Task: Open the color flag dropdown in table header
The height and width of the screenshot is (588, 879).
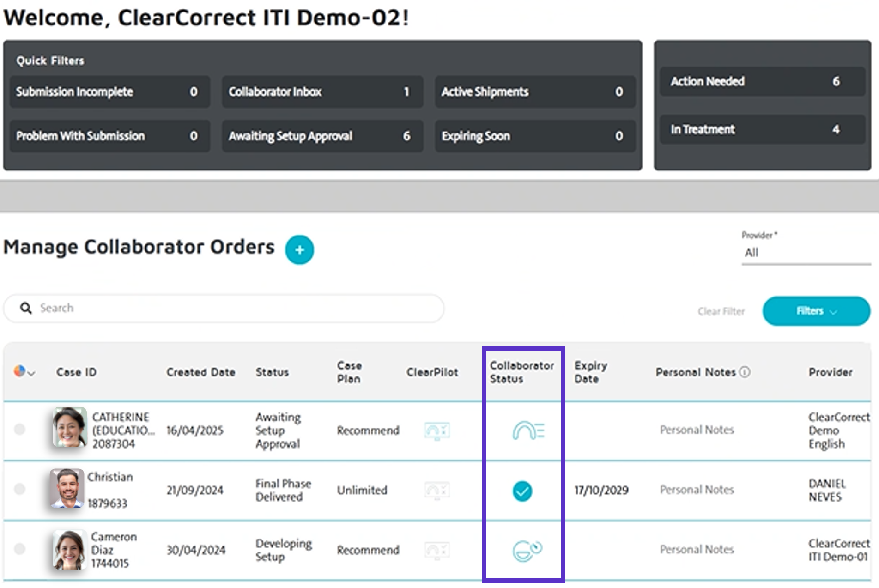Action: tap(24, 371)
